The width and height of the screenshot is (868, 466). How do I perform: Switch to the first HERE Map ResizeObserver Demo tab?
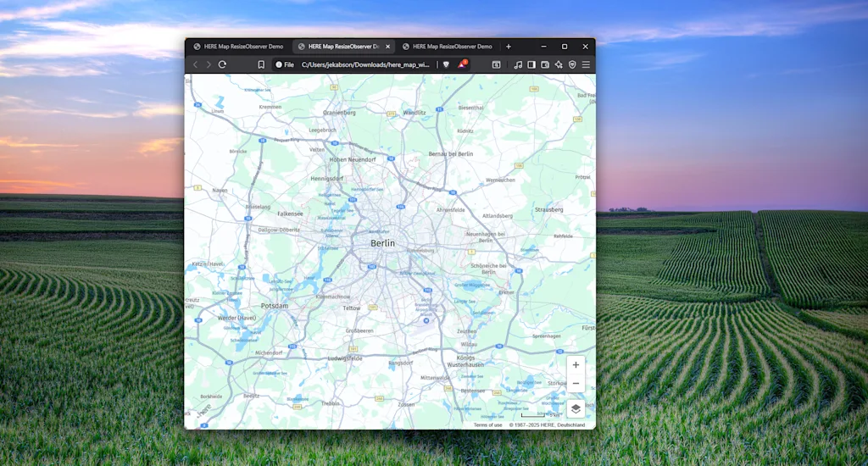click(238, 47)
